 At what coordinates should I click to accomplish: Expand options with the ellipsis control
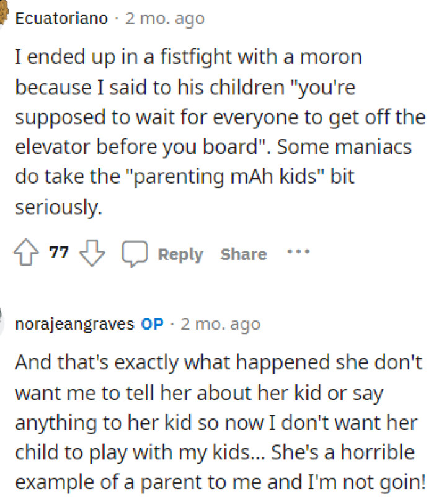click(x=299, y=251)
